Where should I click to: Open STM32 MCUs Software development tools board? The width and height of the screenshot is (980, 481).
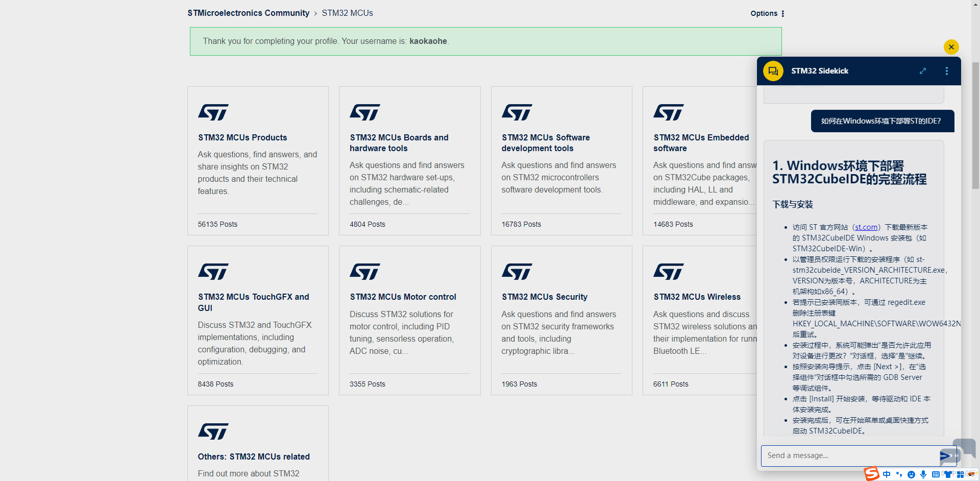coord(545,143)
